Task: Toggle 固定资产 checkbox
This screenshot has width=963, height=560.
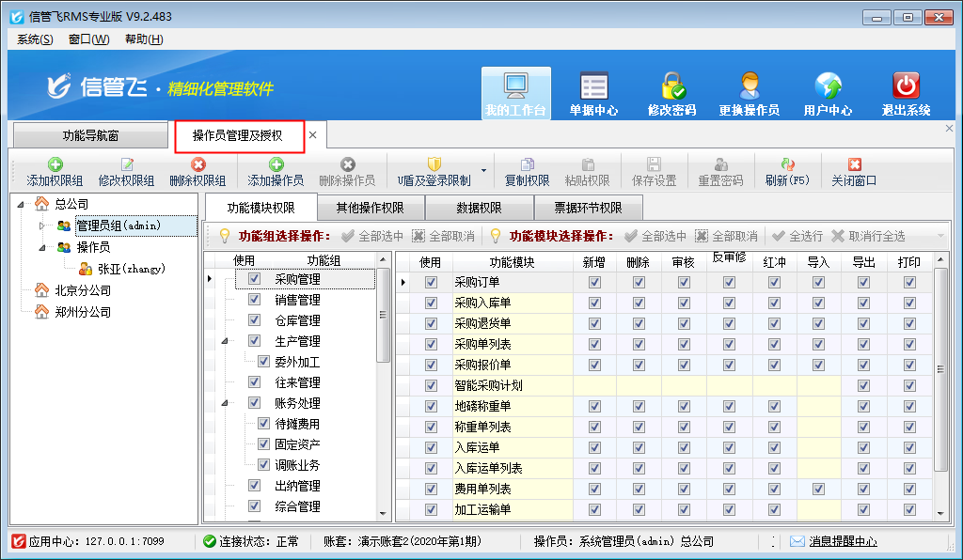Action: (263, 443)
